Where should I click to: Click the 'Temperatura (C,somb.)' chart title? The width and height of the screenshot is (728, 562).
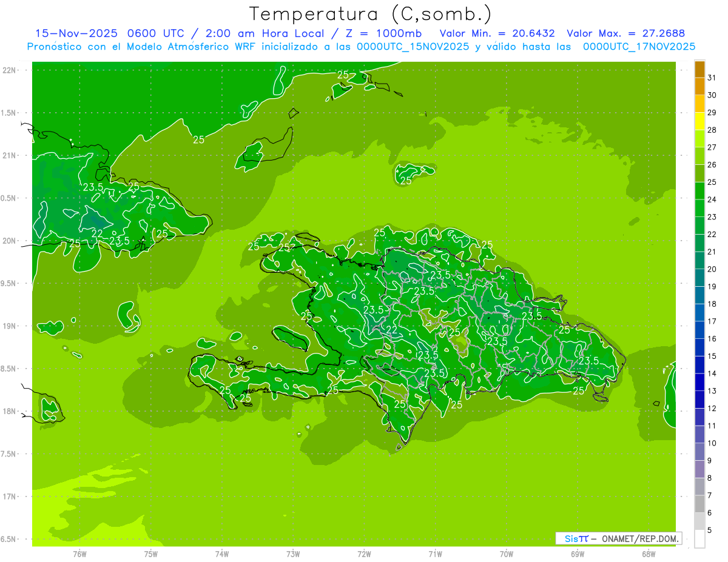tap(371, 13)
